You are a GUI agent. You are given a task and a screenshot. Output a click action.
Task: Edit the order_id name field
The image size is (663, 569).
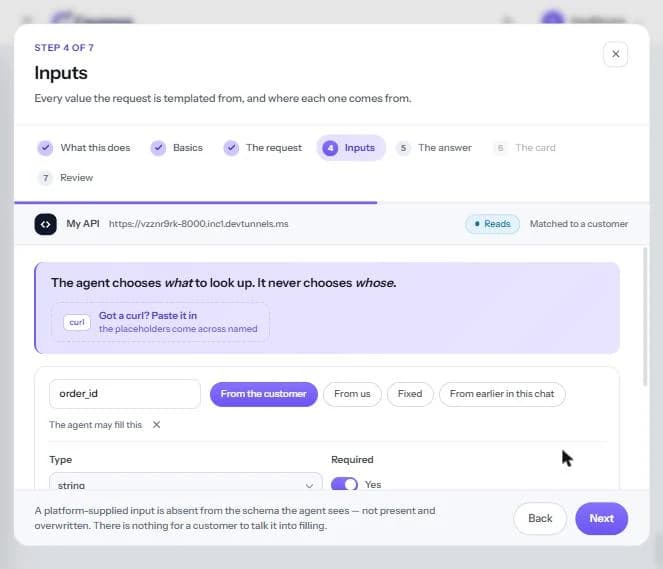pyautogui.click(x=125, y=394)
